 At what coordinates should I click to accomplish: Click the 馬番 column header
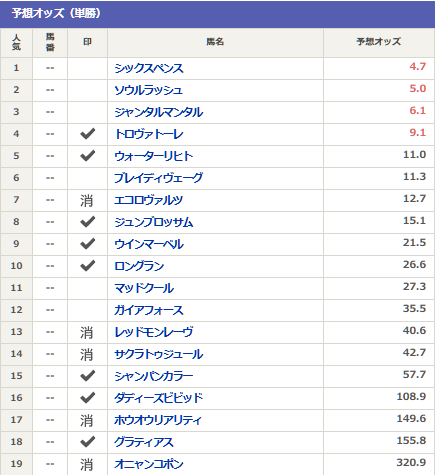pos(50,42)
